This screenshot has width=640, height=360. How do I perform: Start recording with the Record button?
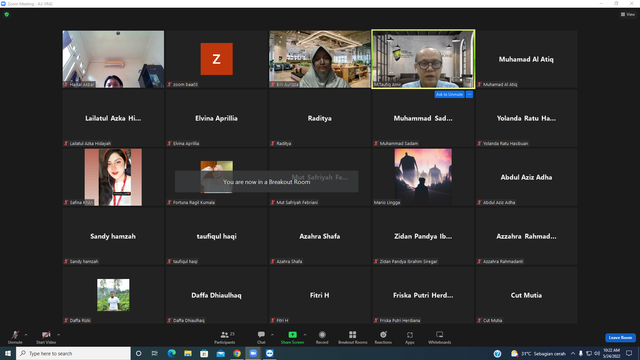[x=322, y=337]
